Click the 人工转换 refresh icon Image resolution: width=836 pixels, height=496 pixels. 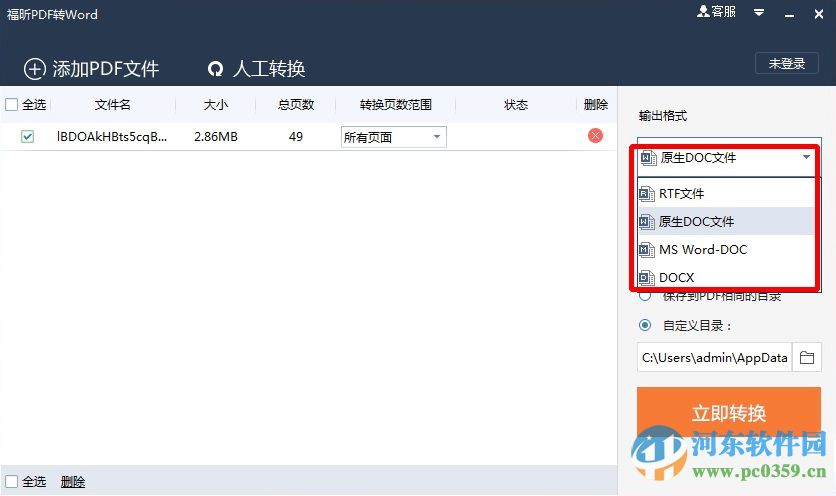coord(215,69)
